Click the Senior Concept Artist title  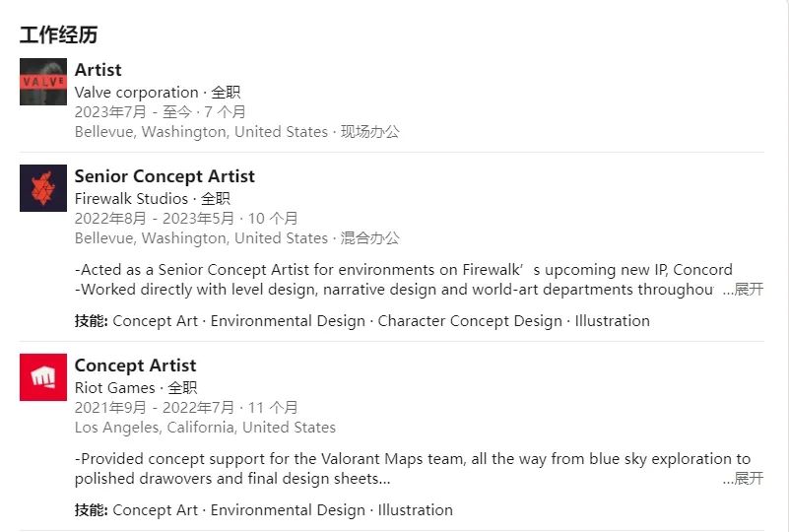tap(164, 176)
